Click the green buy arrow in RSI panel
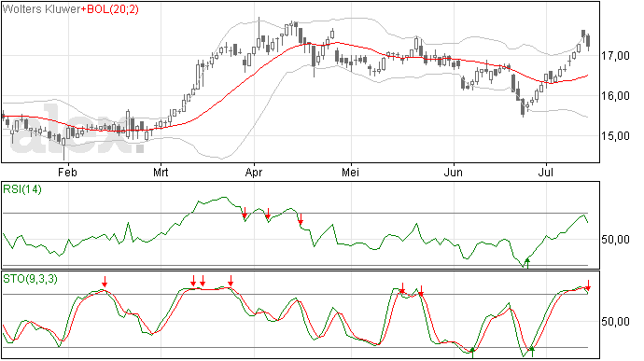The image size is (644, 361). tap(527, 263)
